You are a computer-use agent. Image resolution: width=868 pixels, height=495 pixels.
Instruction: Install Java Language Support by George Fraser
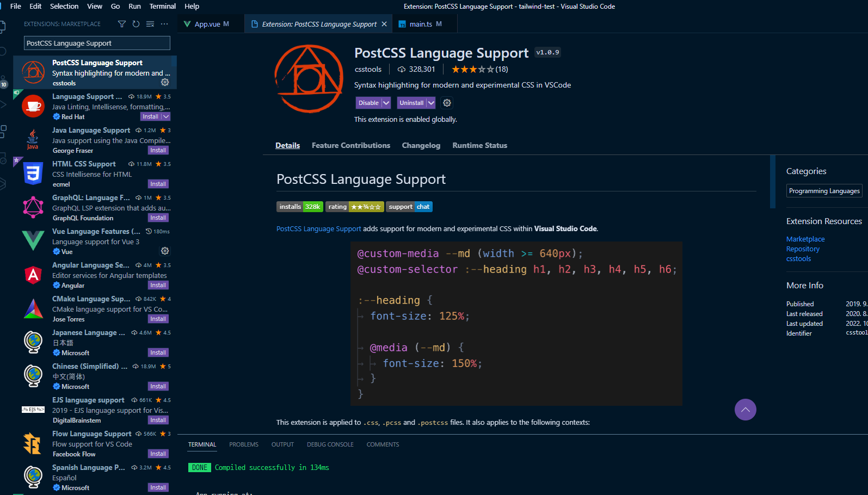(158, 150)
